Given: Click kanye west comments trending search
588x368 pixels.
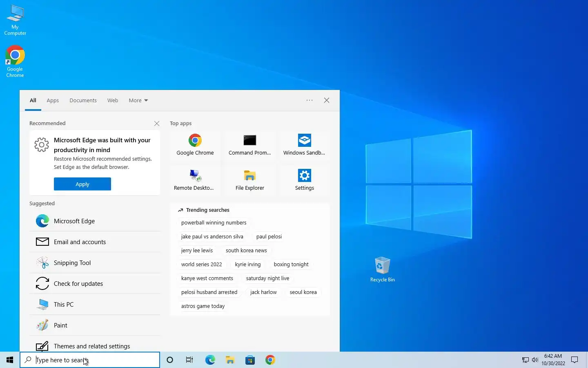Looking at the screenshot, I should 207,278.
